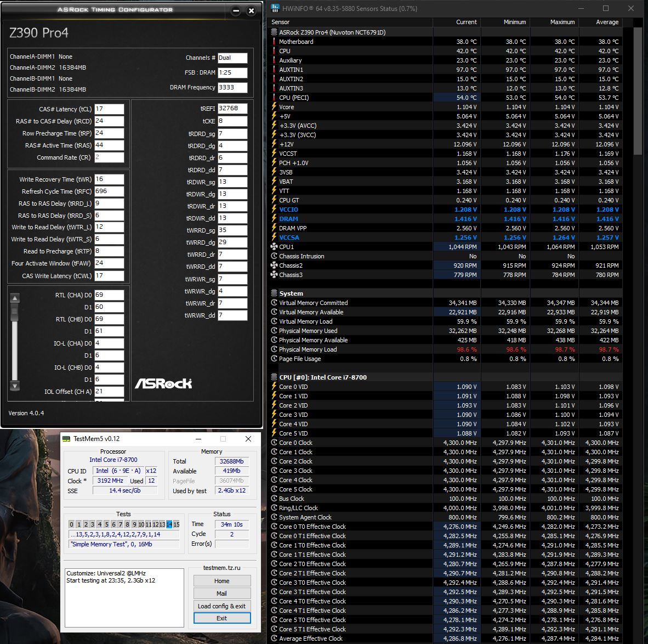
Task: Click the chip icon beside ASRock Z390 Pro4 group
Action: point(274,32)
